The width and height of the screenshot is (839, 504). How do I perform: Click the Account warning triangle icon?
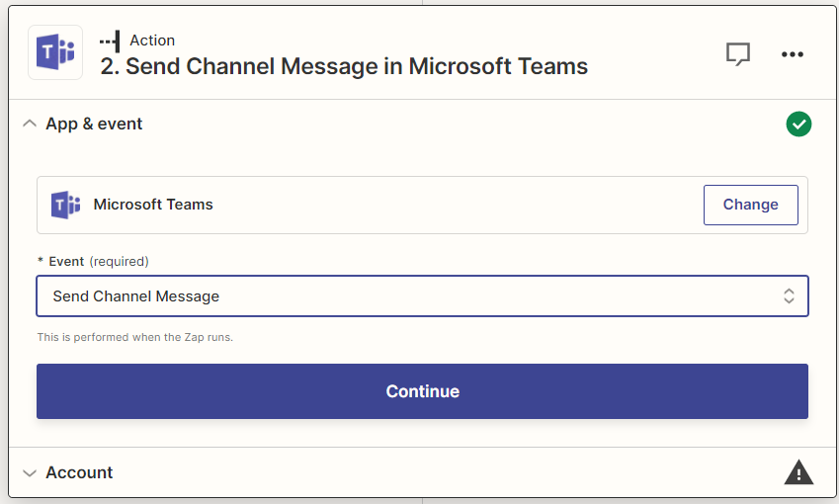[x=798, y=473]
